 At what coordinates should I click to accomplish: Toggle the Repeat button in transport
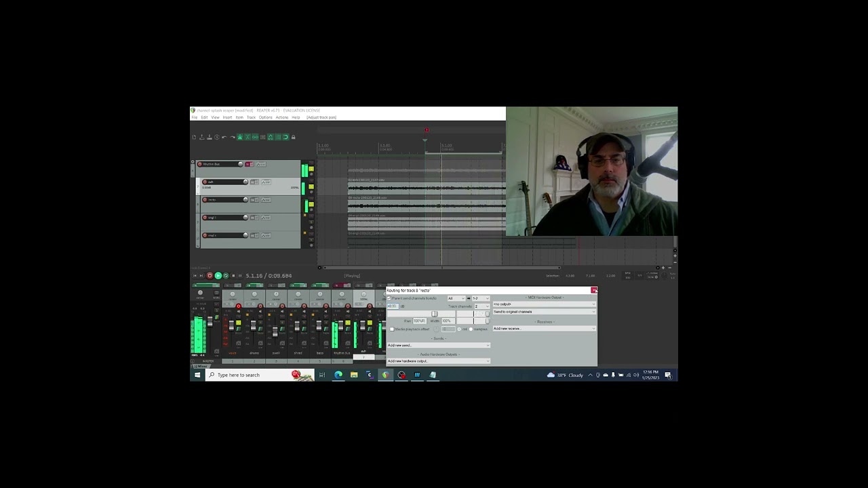pos(226,276)
